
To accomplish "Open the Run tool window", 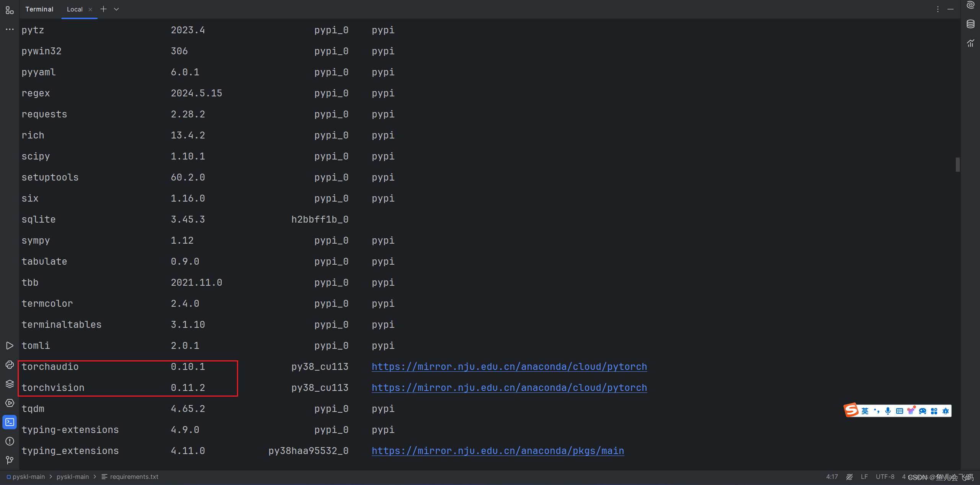I will coord(10,345).
